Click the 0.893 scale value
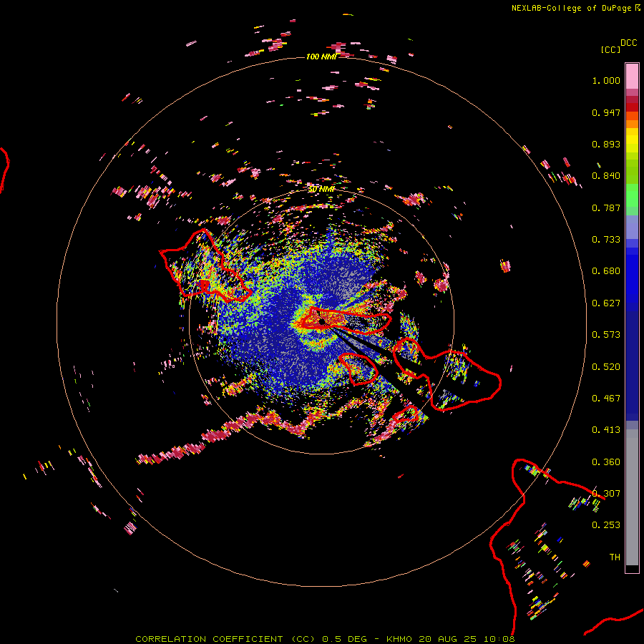 [606, 144]
